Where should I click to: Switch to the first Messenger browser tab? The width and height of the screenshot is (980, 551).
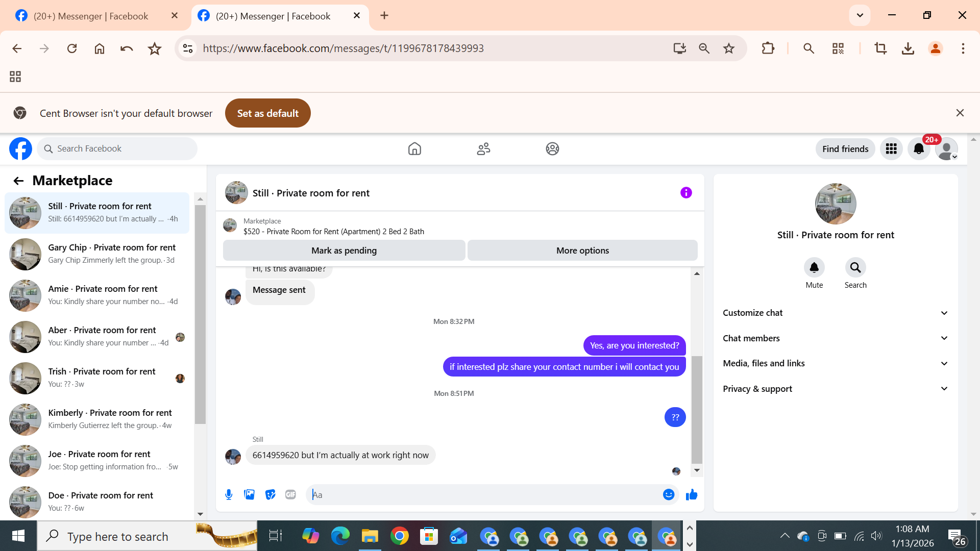[92, 16]
